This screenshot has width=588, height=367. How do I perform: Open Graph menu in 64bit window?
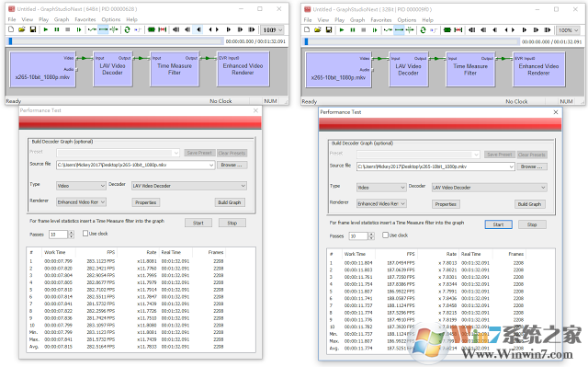[62, 19]
